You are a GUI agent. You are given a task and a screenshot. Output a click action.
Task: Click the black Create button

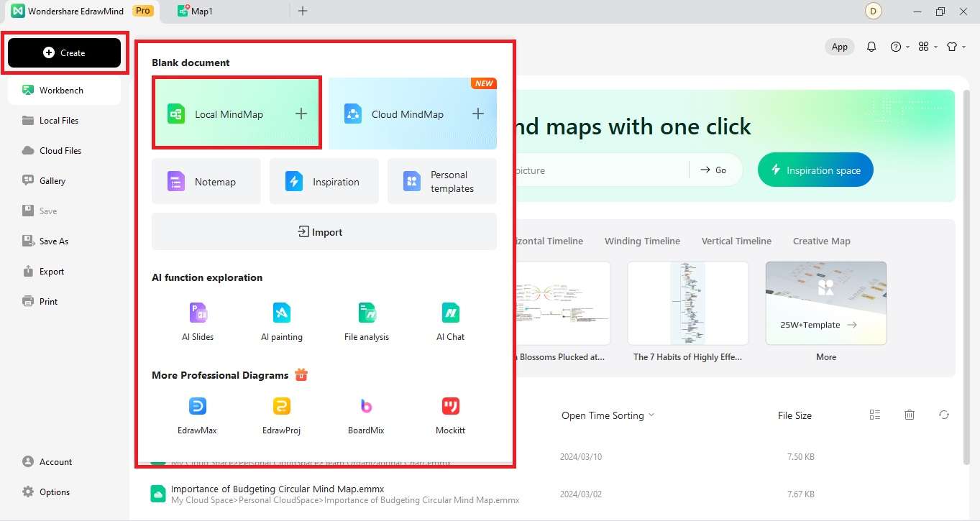(64, 52)
